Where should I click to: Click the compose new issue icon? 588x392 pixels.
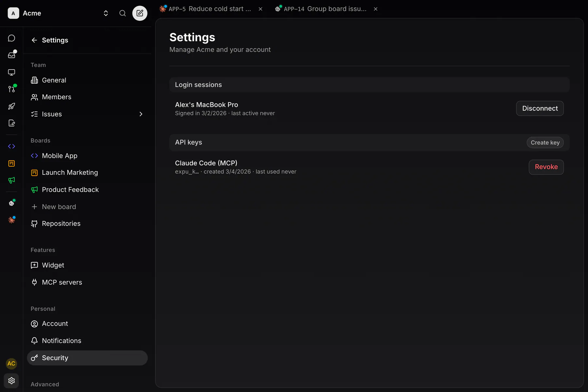(140, 13)
